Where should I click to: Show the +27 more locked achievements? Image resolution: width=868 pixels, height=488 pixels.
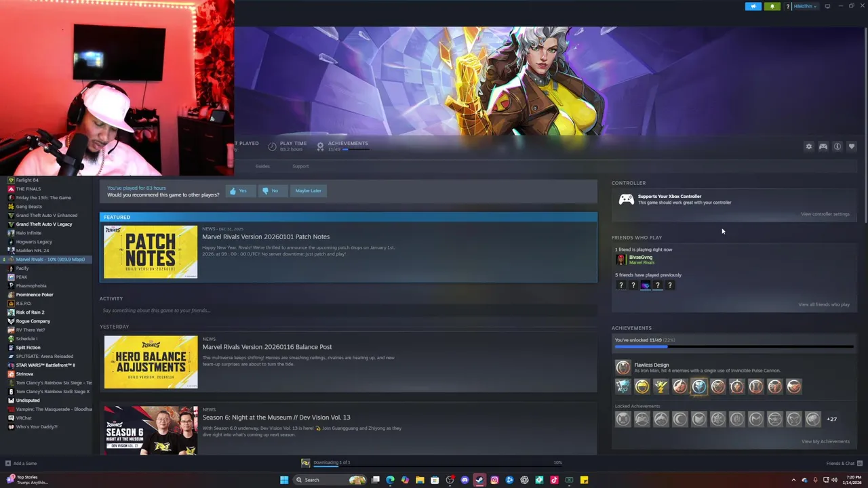831,419
